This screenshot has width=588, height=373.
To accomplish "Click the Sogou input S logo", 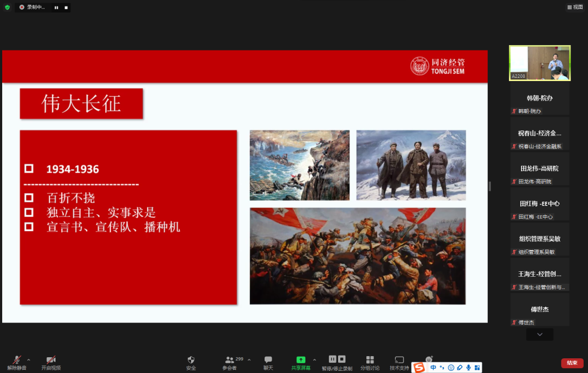I will 419,368.
